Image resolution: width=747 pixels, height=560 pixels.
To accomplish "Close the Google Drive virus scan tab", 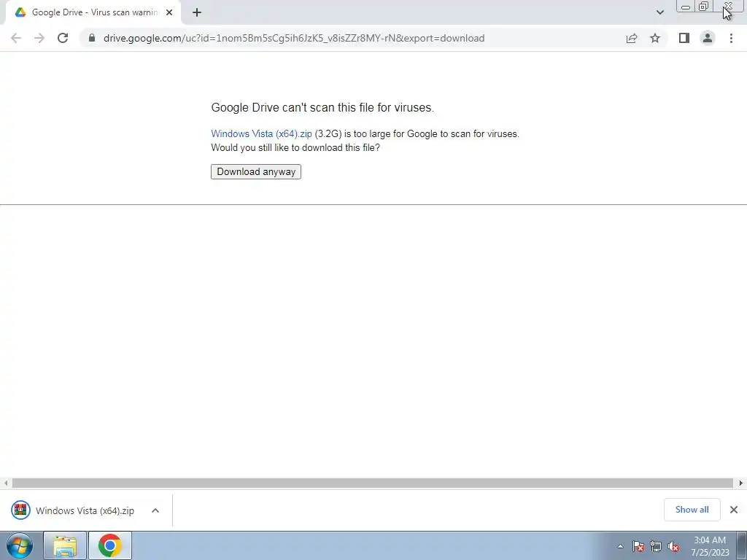I will [169, 12].
